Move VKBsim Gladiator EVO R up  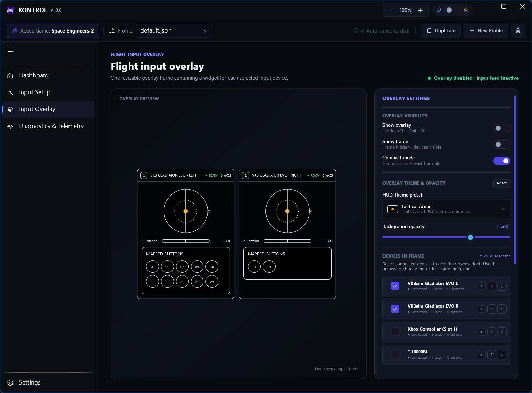492,309
